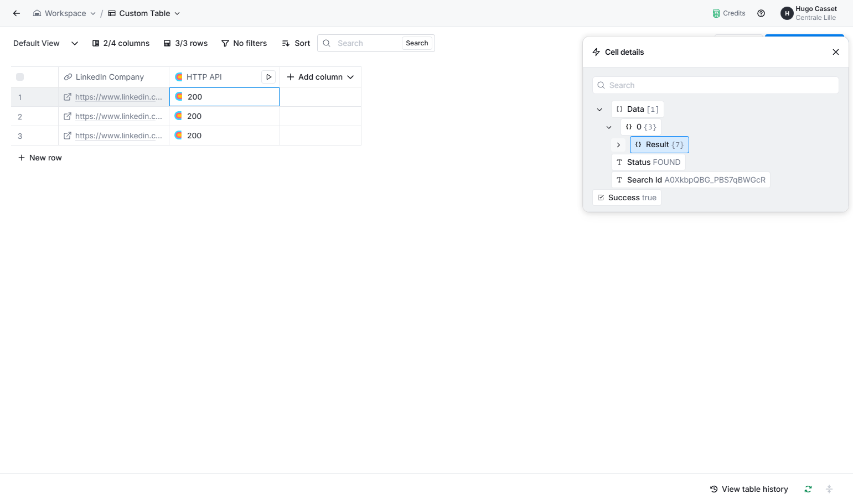Screen dimensions: 853x504
Task: Select the Status FOUND item
Action: (648, 162)
